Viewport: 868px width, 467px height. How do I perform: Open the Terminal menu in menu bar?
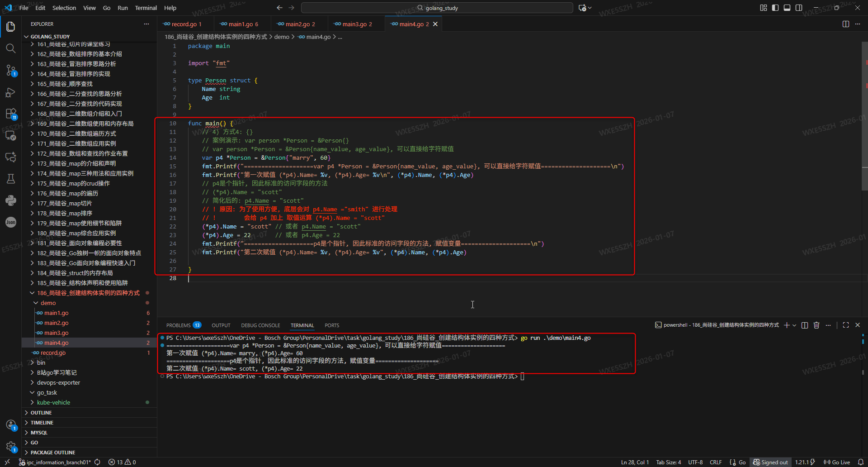point(146,8)
